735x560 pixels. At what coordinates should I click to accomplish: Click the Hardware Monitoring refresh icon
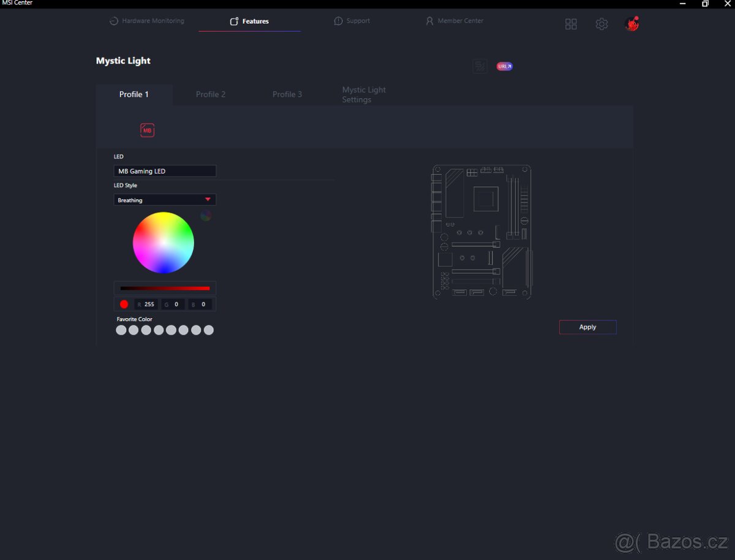pos(114,20)
